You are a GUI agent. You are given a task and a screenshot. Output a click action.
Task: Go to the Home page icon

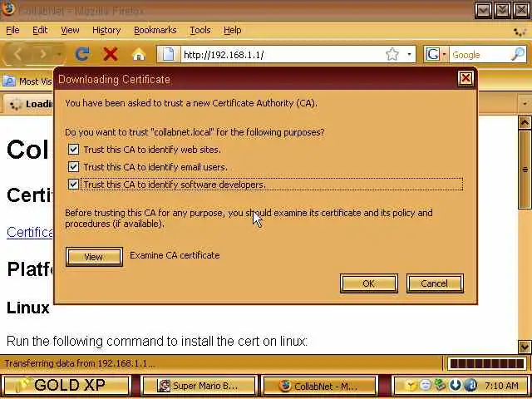coord(139,54)
